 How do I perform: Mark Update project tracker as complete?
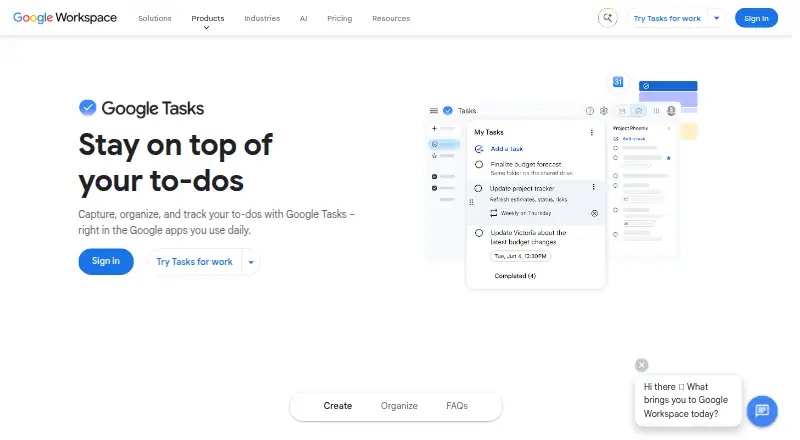pos(478,188)
